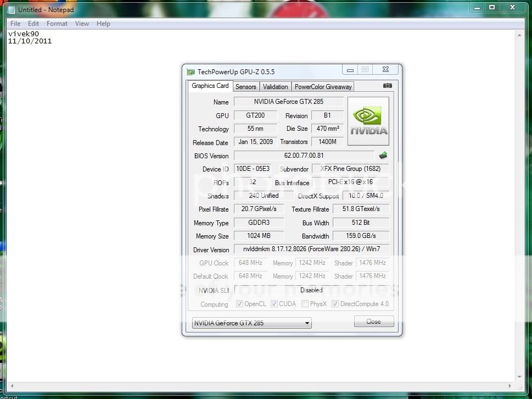Click the Shaders field 240 Unified
This screenshot has height=399, width=532.
point(264,196)
